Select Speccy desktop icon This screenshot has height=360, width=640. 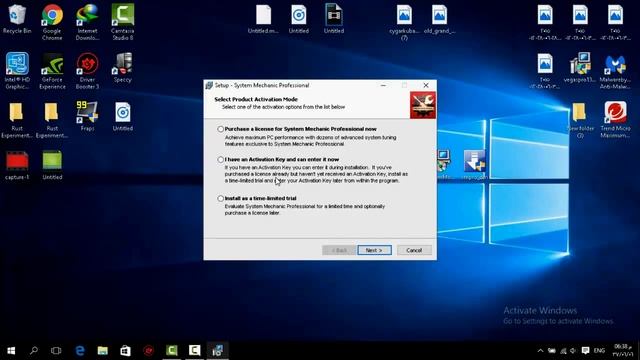(x=122, y=68)
